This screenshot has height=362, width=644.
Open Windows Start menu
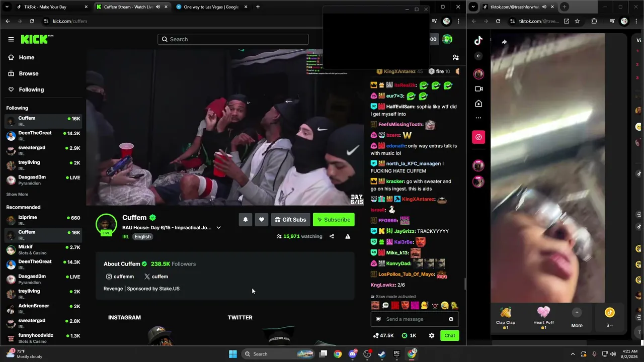coord(233,354)
